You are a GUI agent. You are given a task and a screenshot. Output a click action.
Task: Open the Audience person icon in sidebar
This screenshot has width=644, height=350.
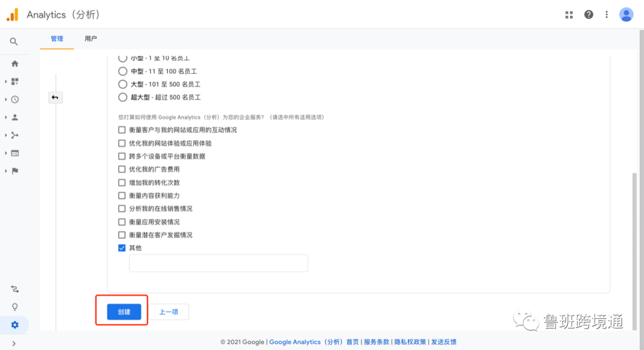click(14, 117)
